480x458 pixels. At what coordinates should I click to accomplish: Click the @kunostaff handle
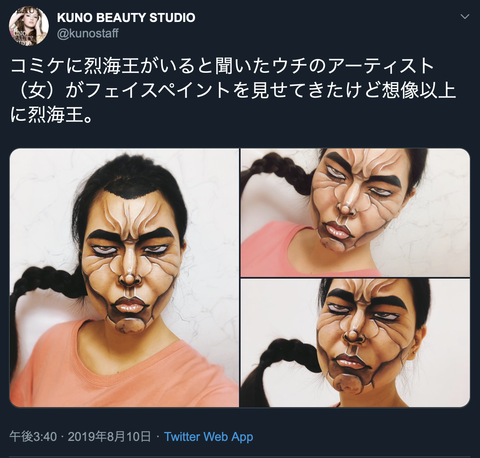click(x=88, y=34)
